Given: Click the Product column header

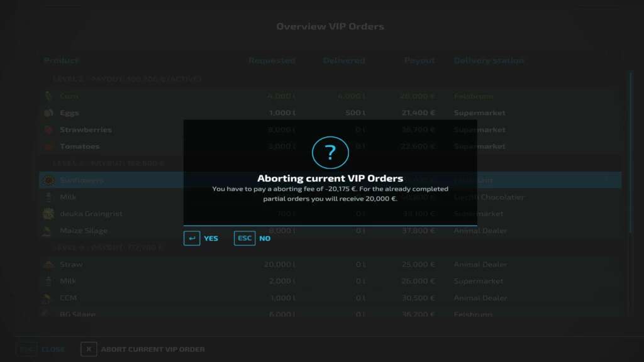Looking at the screenshot, I should coord(61,61).
